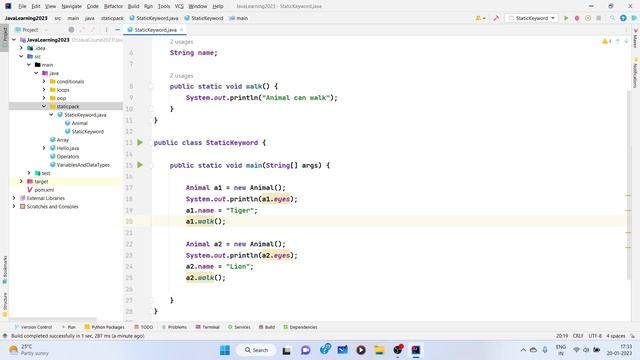Expand the conditionals package
640x360 pixels.
click(x=44, y=82)
